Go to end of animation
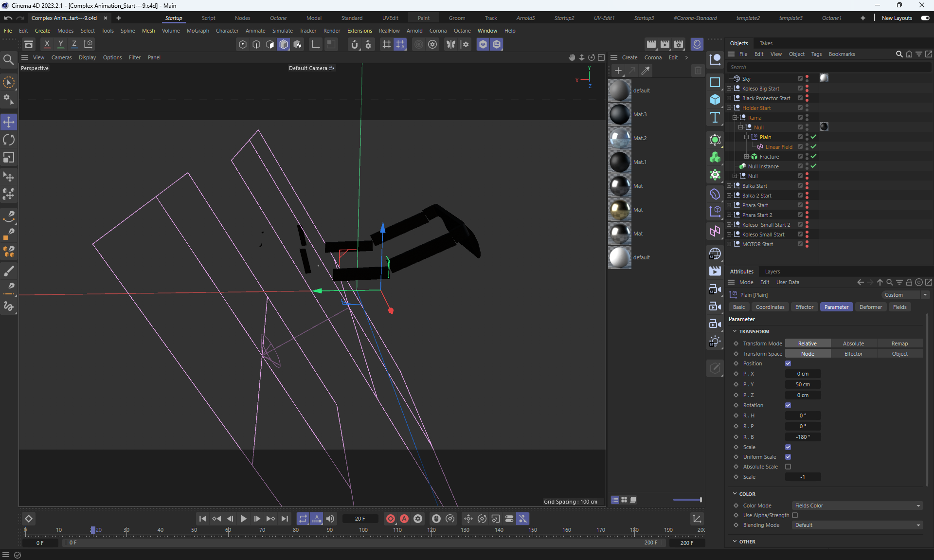Viewport: 934px width, 560px height. pos(285,519)
